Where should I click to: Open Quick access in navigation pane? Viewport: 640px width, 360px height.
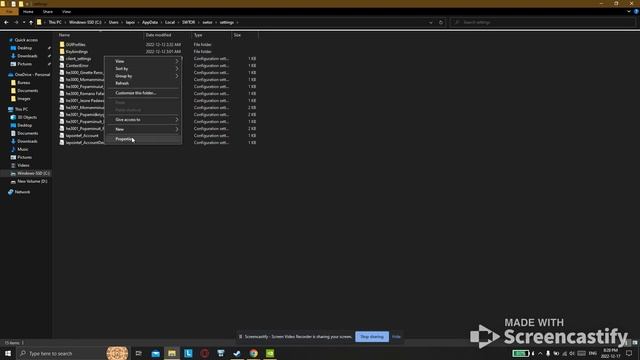click(x=26, y=40)
